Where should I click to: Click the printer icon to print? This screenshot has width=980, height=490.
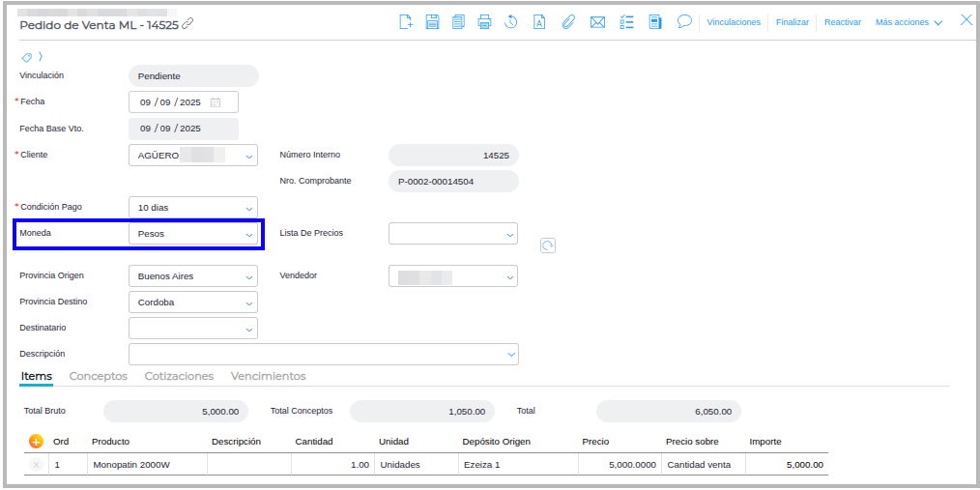point(485,22)
